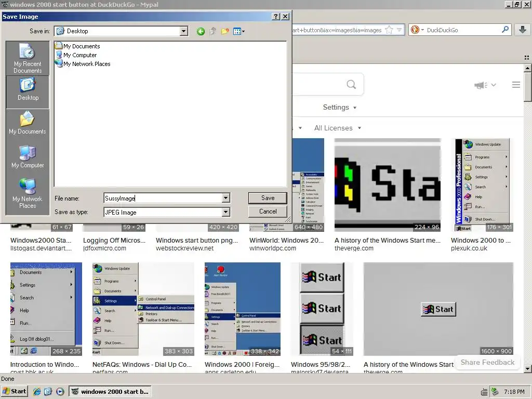Click Windows start button png... result title
Screen dimensions: 532x399
click(197, 240)
